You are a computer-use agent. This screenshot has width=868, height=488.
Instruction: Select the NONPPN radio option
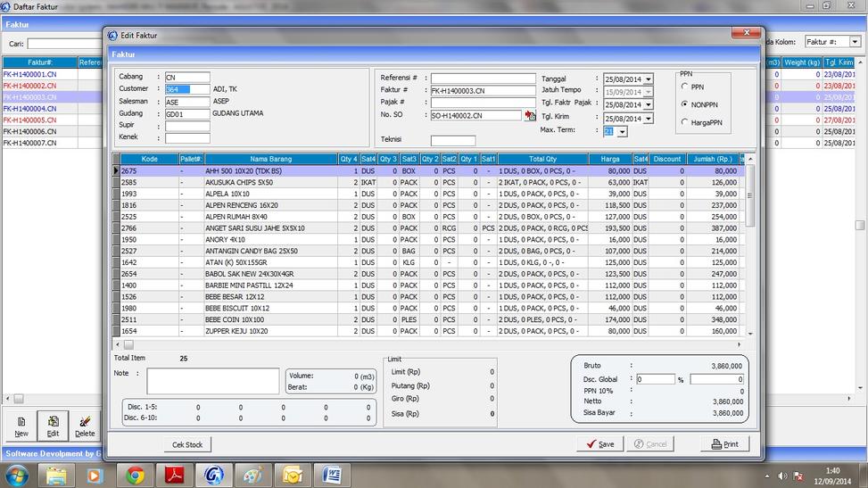pyautogui.click(x=685, y=104)
